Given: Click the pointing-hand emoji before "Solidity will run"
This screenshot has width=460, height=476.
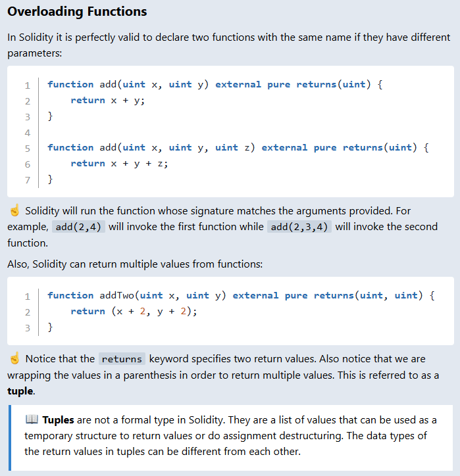Looking at the screenshot, I should 14,211.
